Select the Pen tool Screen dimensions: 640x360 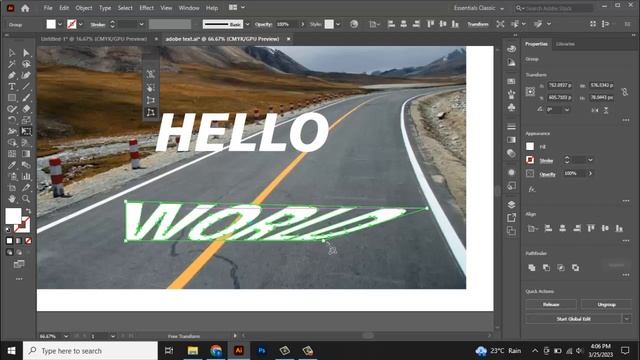[12, 76]
